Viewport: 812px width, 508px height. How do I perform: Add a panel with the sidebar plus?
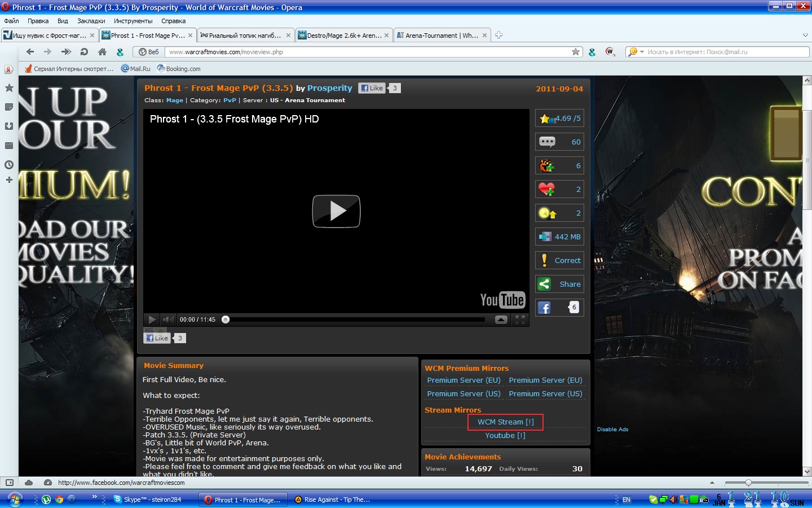tap(9, 180)
